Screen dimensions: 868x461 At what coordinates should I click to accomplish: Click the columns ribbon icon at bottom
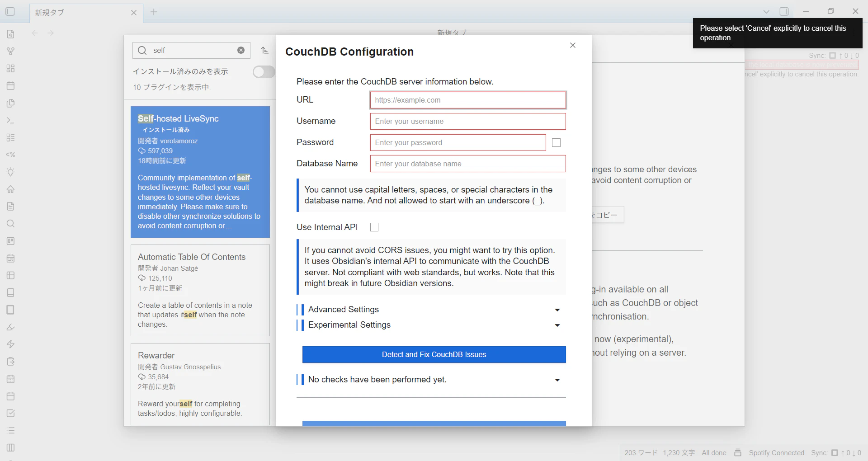11,447
